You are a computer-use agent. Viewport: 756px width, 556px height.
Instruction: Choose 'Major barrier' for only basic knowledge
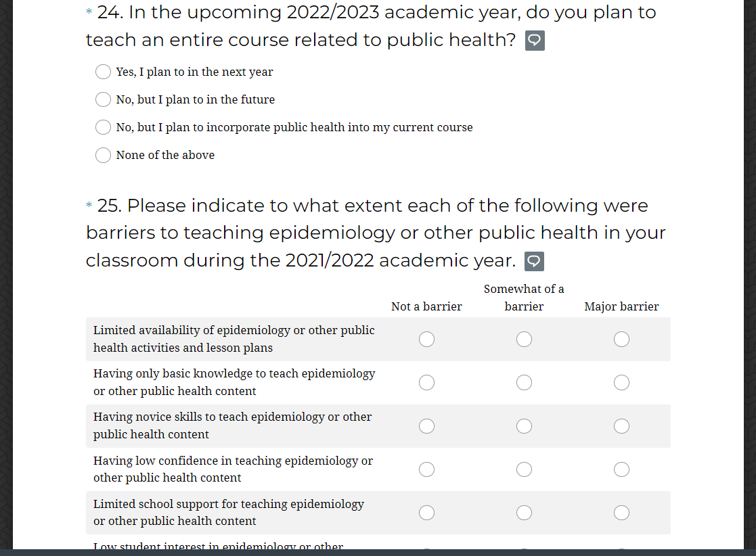621,382
